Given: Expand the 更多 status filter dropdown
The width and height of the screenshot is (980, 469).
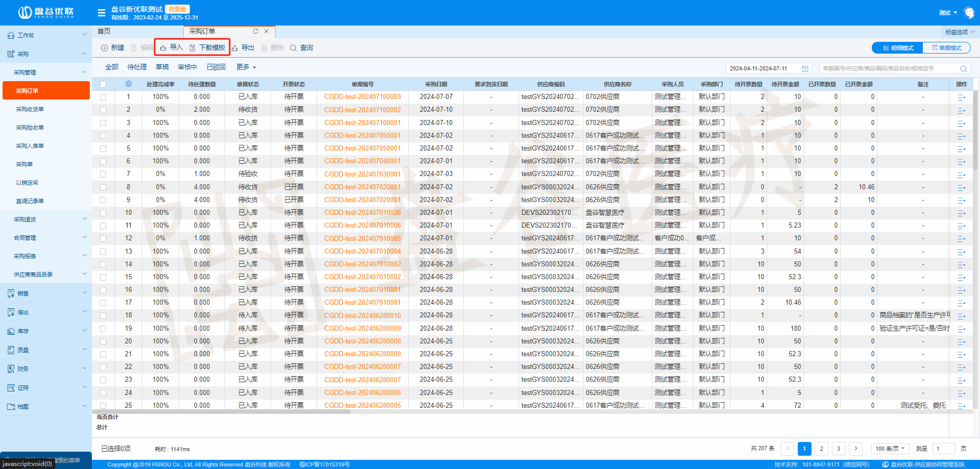Looking at the screenshot, I should 246,67.
